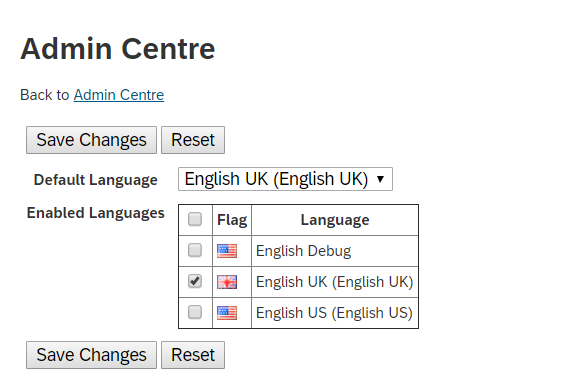Click the UK flag icon in the table
This screenshot has height=386, width=579.
point(227,282)
